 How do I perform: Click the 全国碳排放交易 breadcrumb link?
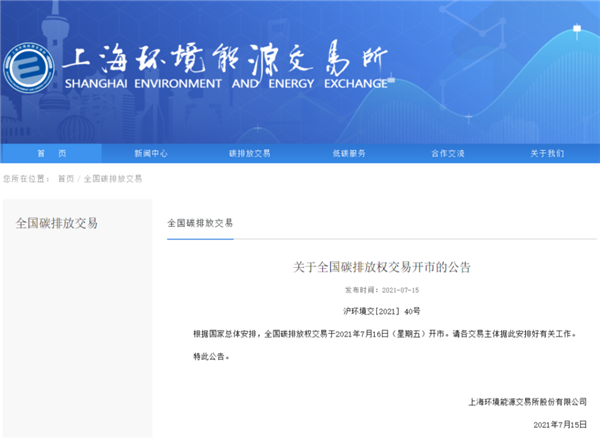pos(113,179)
